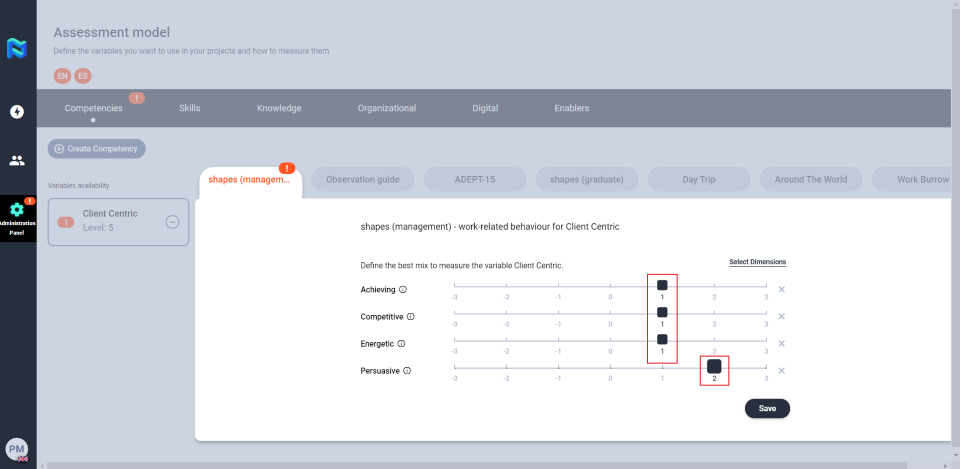The width and height of the screenshot is (960, 469).
Task: Open the people/users sidebar icon
Action: tap(17, 160)
